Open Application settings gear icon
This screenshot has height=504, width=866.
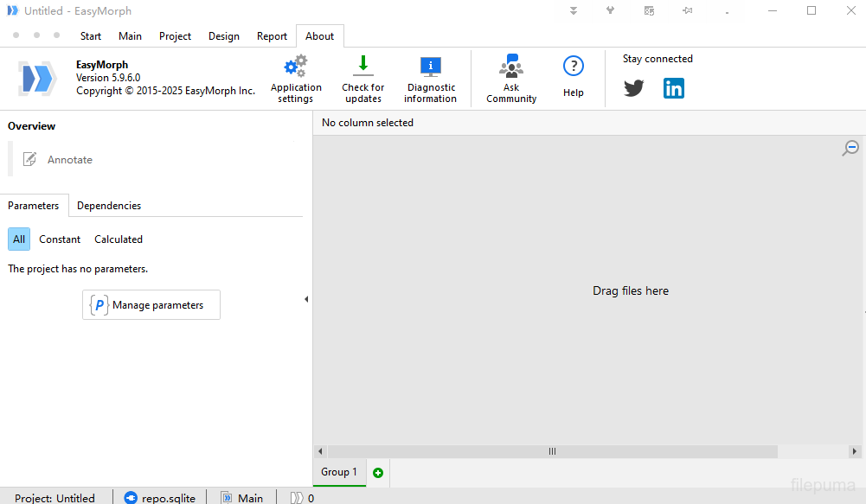pos(296,67)
